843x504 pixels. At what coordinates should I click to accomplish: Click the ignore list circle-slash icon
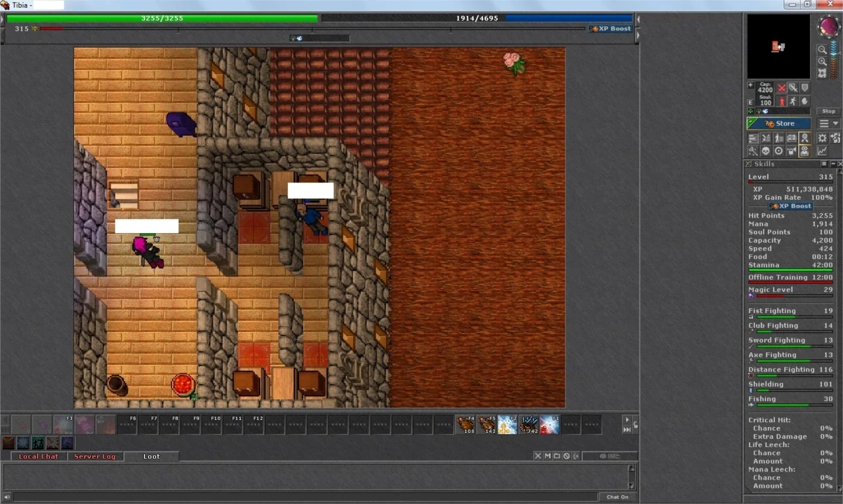[566, 456]
